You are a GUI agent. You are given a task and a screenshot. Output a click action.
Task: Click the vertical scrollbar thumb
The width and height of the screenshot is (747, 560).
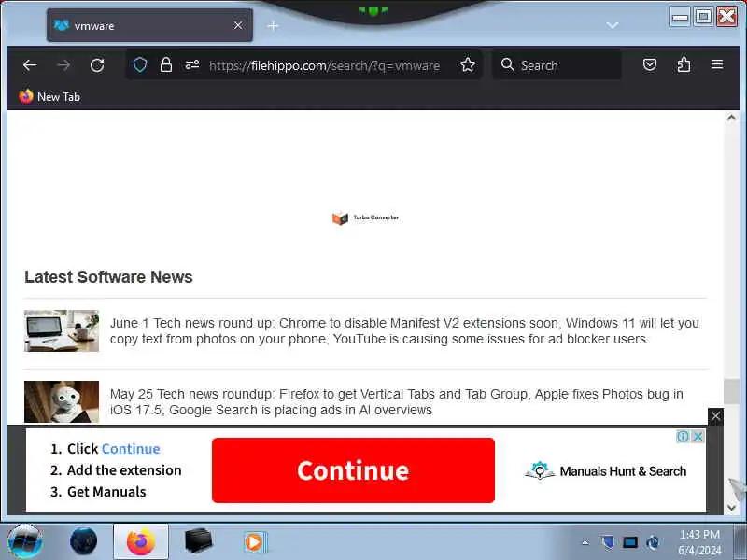(x=731, y=391)
